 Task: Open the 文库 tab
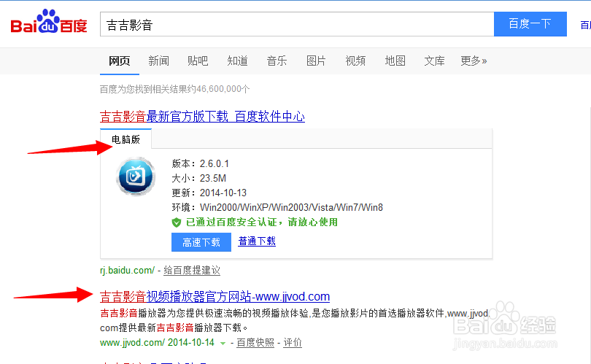tap(434, 61)
